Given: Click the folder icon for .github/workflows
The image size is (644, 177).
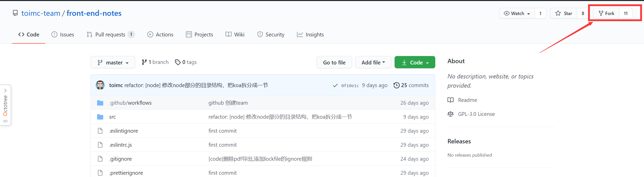Looking at the screenshot, I should (100, 103).
